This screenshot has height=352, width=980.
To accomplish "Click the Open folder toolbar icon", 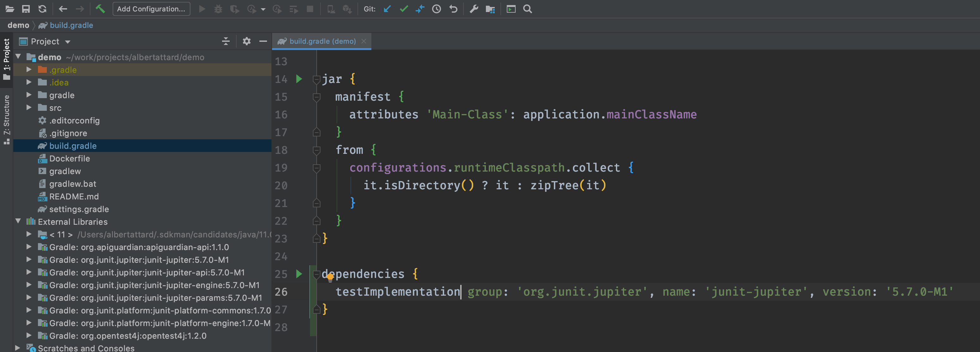I will (9, 9).
